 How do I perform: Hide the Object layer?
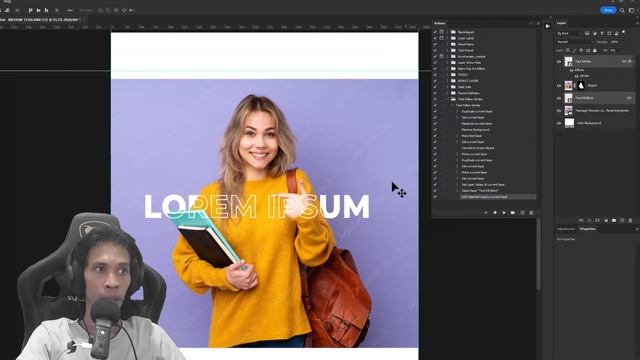(559, 85)
